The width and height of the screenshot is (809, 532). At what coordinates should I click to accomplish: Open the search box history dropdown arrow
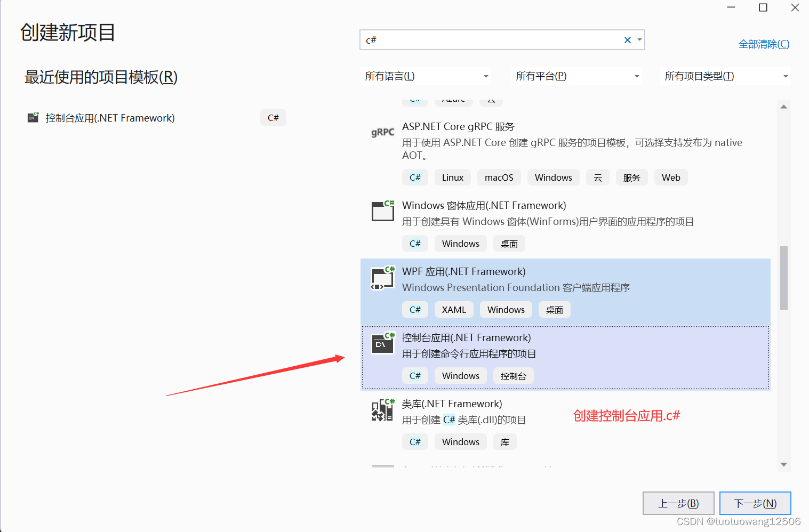pyautogui.click(x=639, y=40)
